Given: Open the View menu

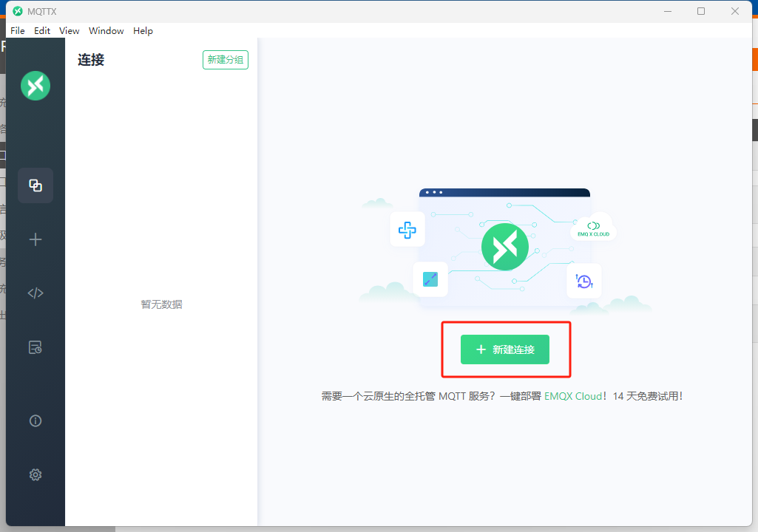Looking at the screenshot, I should point(69,30).
